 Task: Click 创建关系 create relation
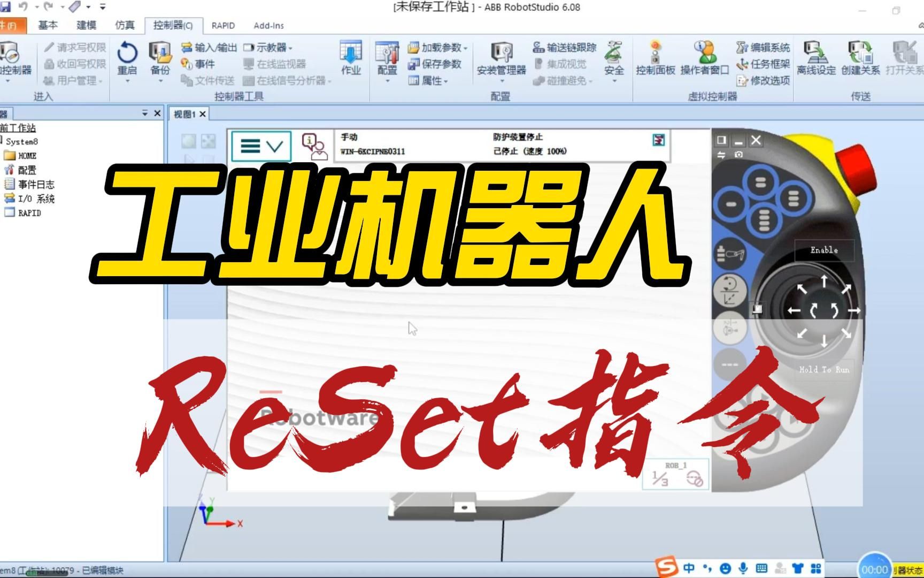tap(860, 57)
